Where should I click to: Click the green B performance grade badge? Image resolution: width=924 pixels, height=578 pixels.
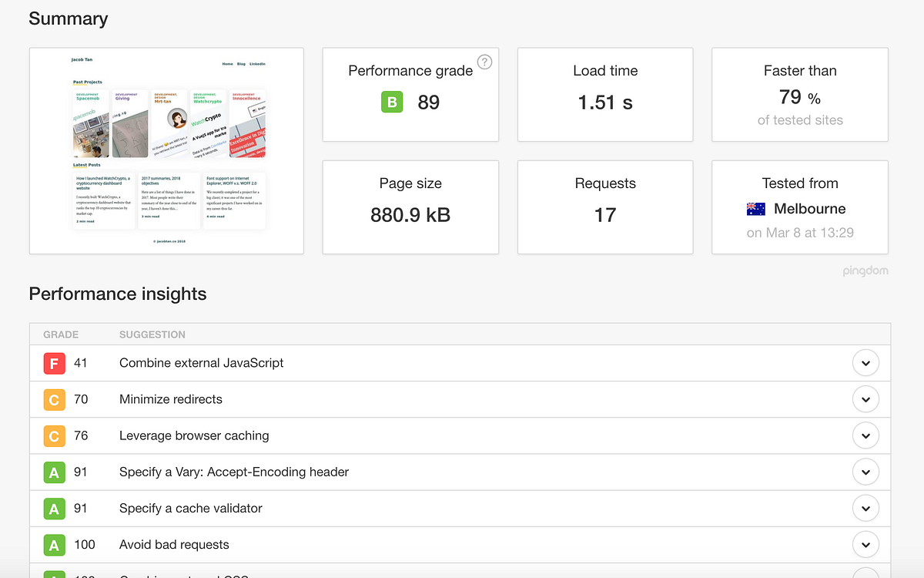(x=392, y=102)
